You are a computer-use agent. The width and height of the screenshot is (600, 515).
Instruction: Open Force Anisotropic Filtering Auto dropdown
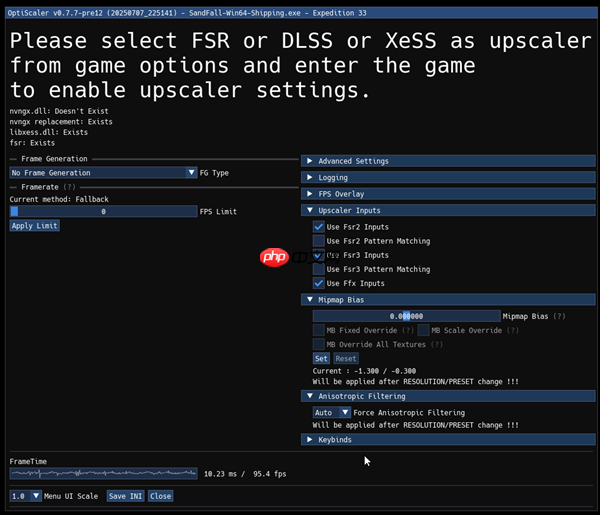pos(331,412)
